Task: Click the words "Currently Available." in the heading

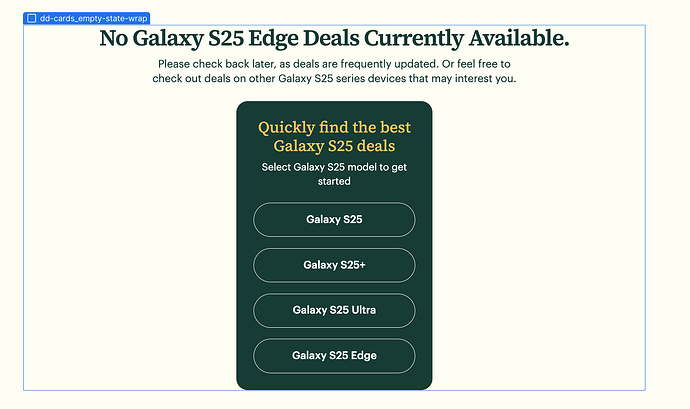Action: pos(466,39)
